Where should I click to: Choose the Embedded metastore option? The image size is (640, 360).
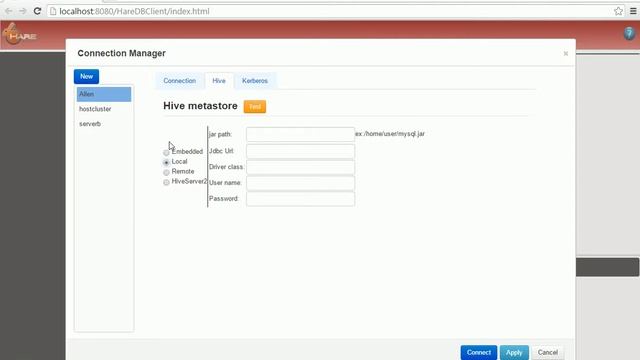pyautogui.click(x=166, y=153)
